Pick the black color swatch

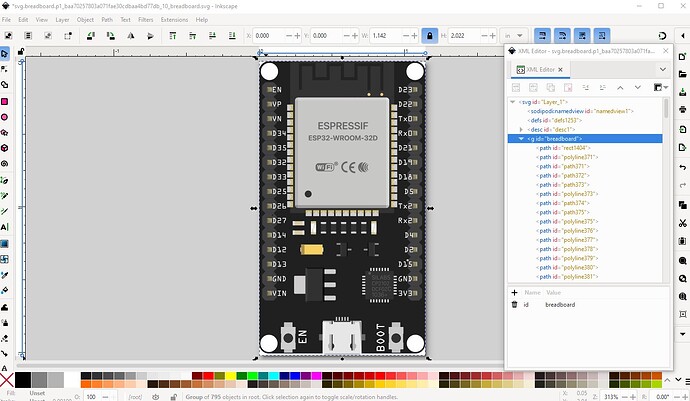[x=23, y=380]
